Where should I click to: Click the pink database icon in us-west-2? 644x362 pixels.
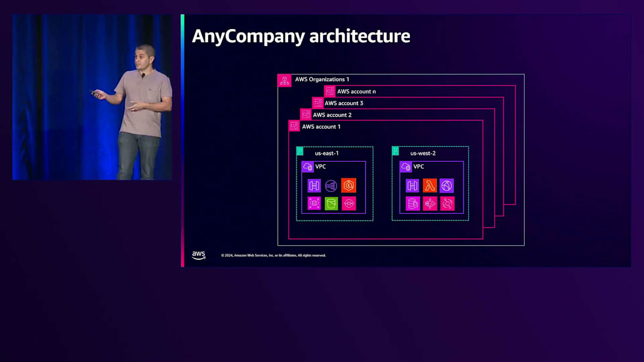point(413,203)
